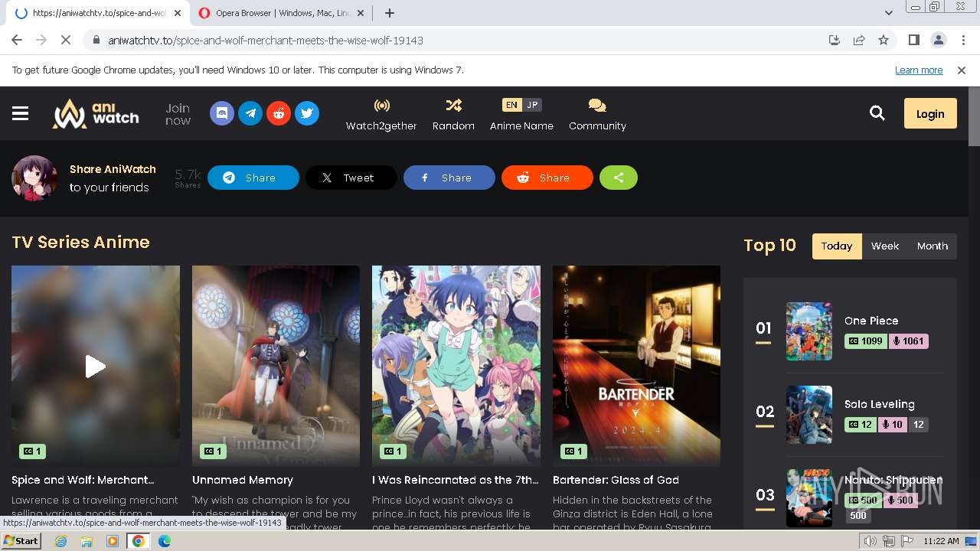Close the Opera Browser tab
The height and width of the screenshot is (551, 980).
[x=361, y=13]
